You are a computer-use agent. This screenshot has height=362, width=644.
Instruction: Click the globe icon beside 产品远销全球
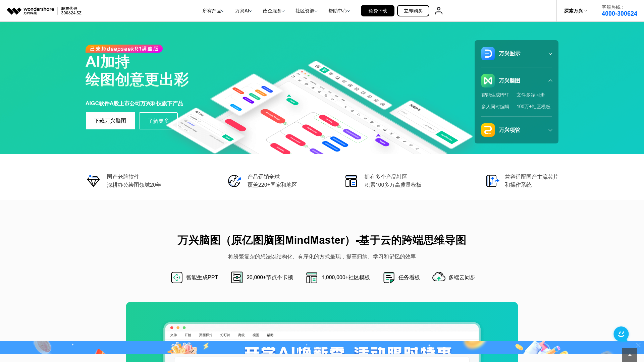coord(234,181)
